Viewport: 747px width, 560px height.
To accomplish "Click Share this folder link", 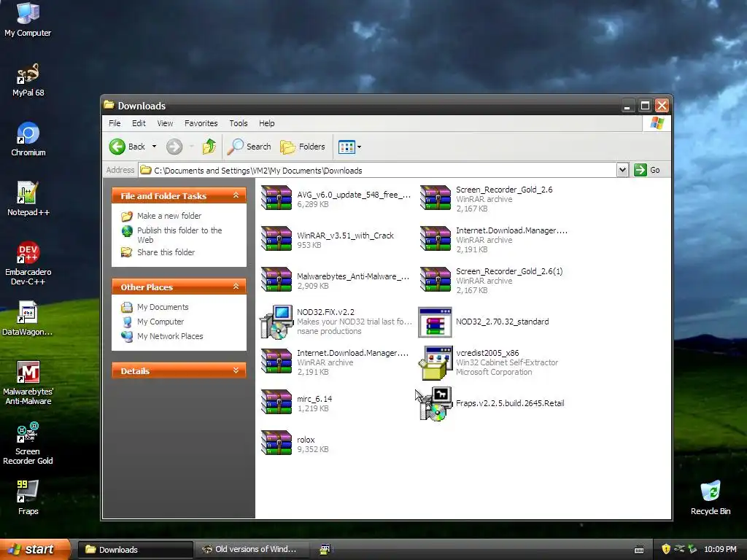I will coord(166,252).
